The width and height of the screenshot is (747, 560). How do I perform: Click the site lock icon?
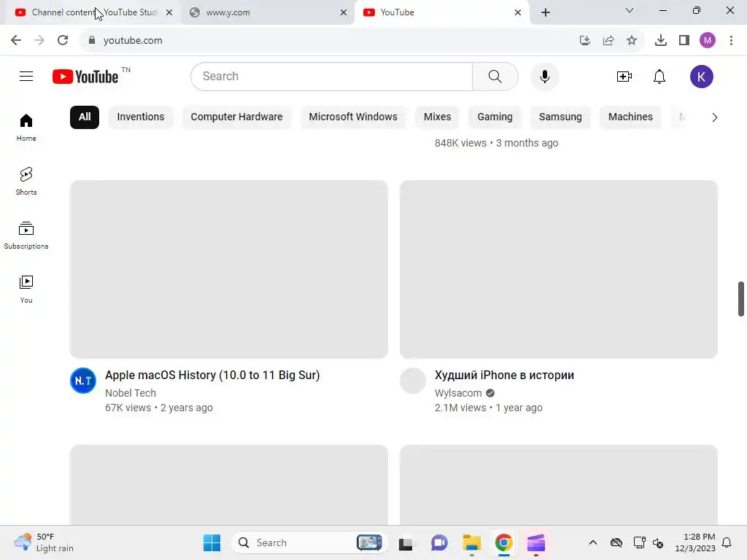[92, 41]
